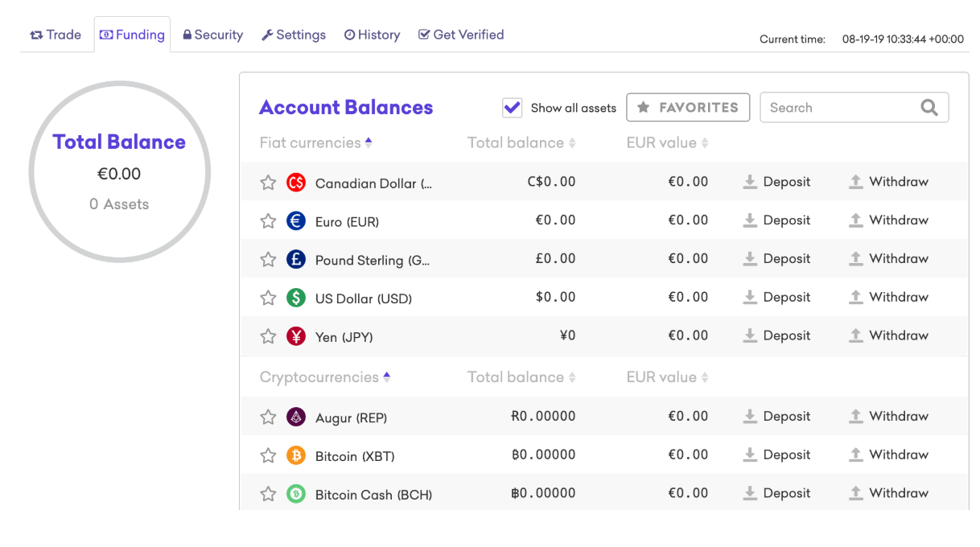Click the Canadian Dollar red icon
This screenshot has width=980, height=547.
(x=296, y=183)
